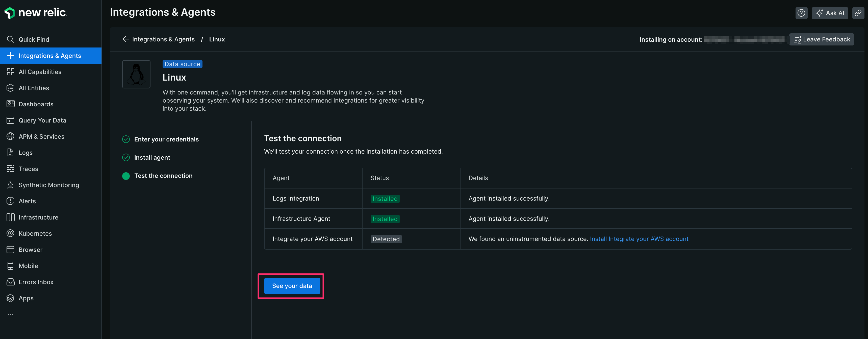Click the Leave Feedback button

point(822,39)
